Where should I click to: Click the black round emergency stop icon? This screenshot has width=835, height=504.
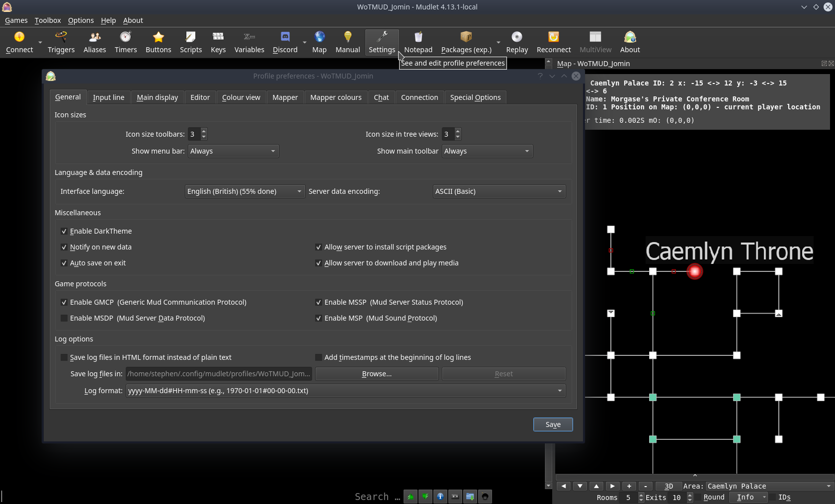tap(485, 497)
